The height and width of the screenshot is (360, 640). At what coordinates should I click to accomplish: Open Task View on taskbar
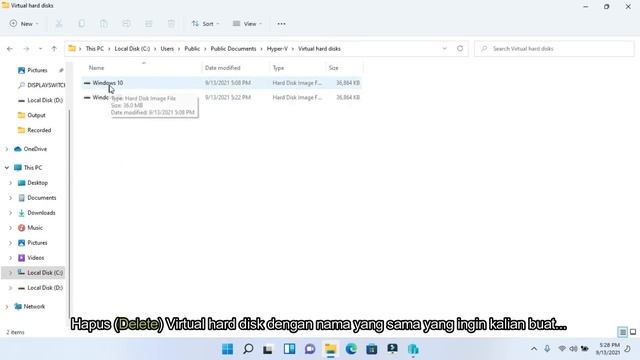[268, 349]
